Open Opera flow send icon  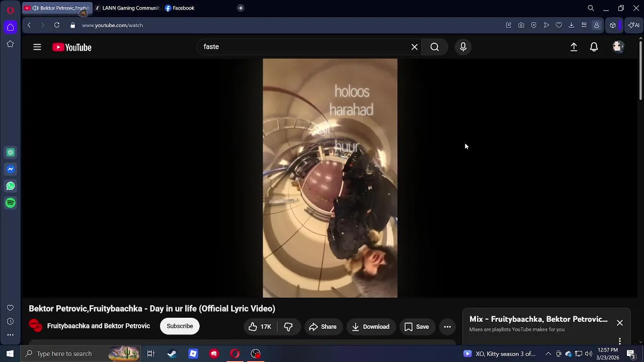pos(546,25)
